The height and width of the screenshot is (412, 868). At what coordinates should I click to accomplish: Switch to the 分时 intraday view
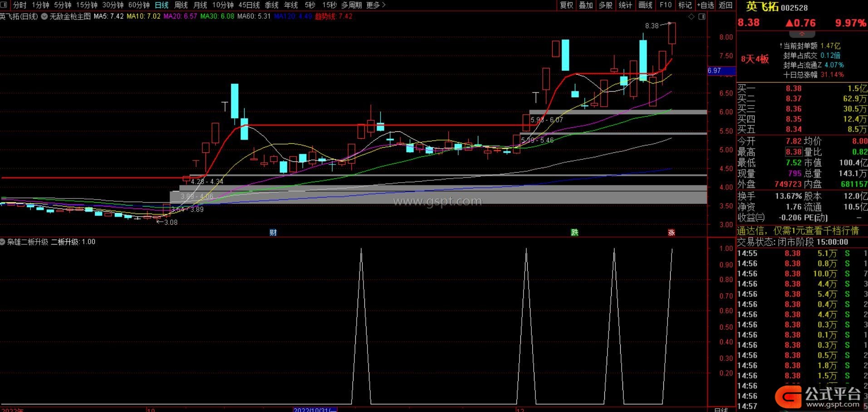coord(20,5)
